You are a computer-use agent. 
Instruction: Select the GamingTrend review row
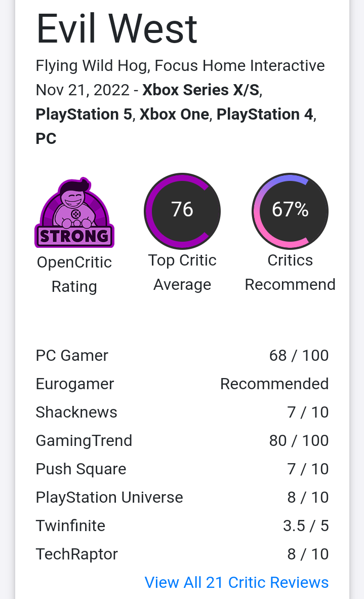[x=182, y=440]
